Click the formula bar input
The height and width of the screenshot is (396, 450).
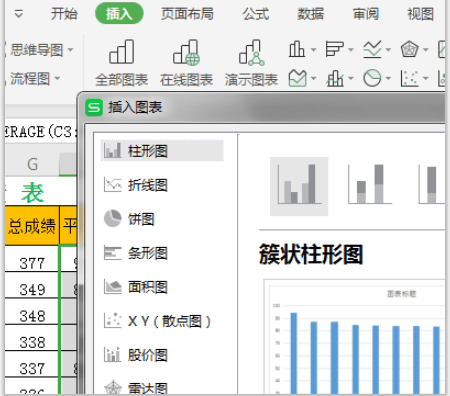point(41,132)
